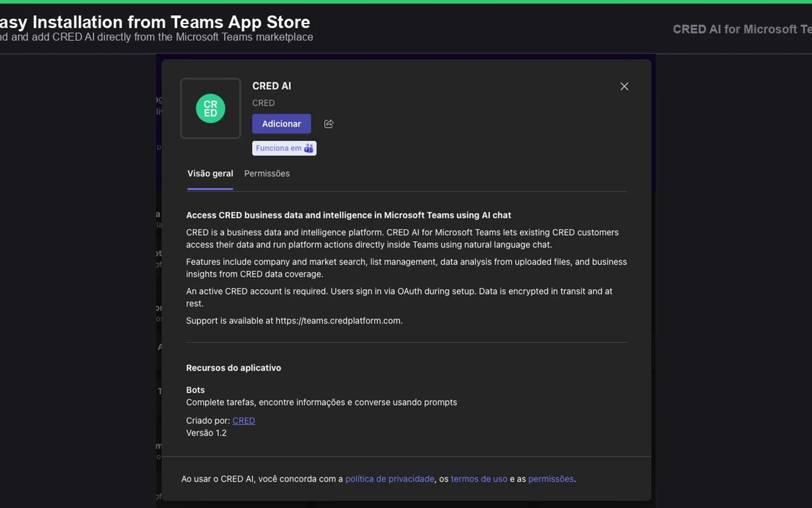This screenshot has width=812, height=508.
Task: Click the 'Versão 1.2' text
Action: (207, 433)
